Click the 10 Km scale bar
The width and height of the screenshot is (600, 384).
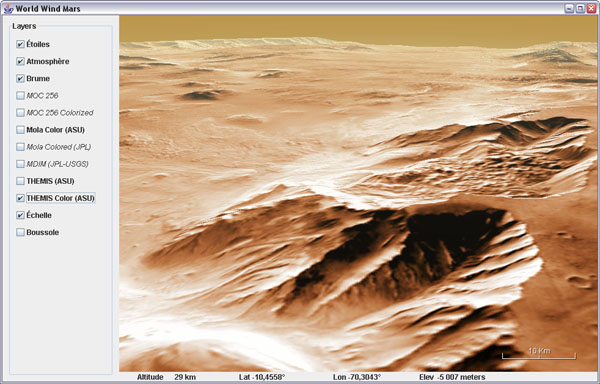(539, 353)
